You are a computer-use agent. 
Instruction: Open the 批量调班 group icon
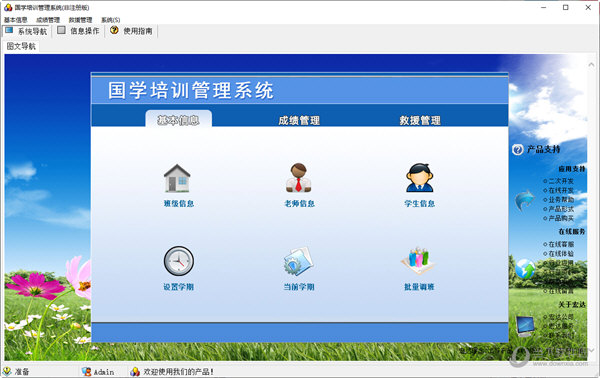(419, 261)
